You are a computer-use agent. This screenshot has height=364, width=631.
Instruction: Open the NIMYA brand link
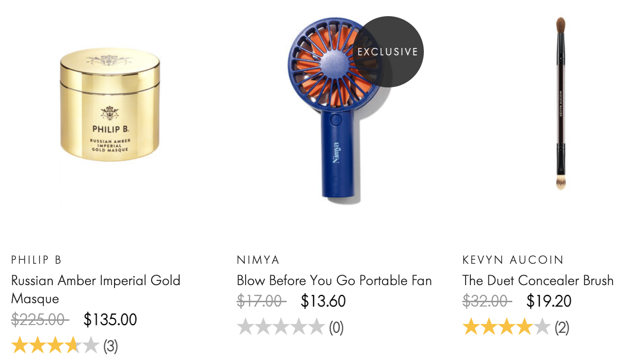click(x=258, y=260)
